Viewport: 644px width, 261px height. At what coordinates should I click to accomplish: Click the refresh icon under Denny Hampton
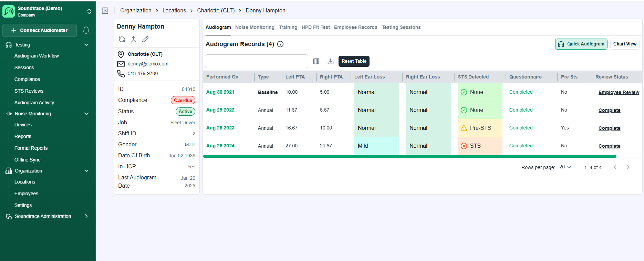coord(122,39)
